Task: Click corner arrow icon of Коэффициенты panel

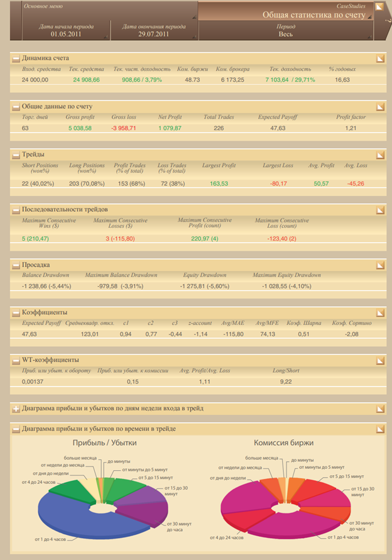Action: [x=380, y=313]
